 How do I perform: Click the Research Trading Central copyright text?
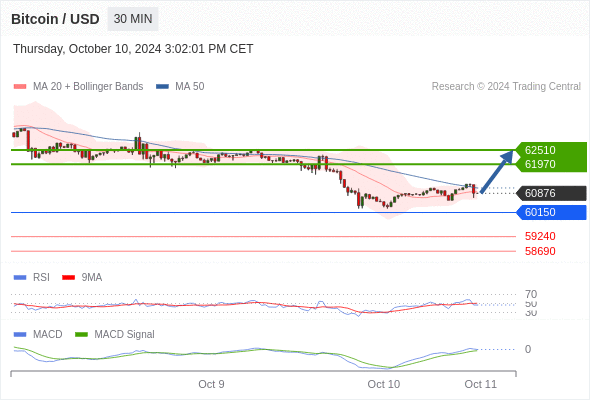(506, 87)
